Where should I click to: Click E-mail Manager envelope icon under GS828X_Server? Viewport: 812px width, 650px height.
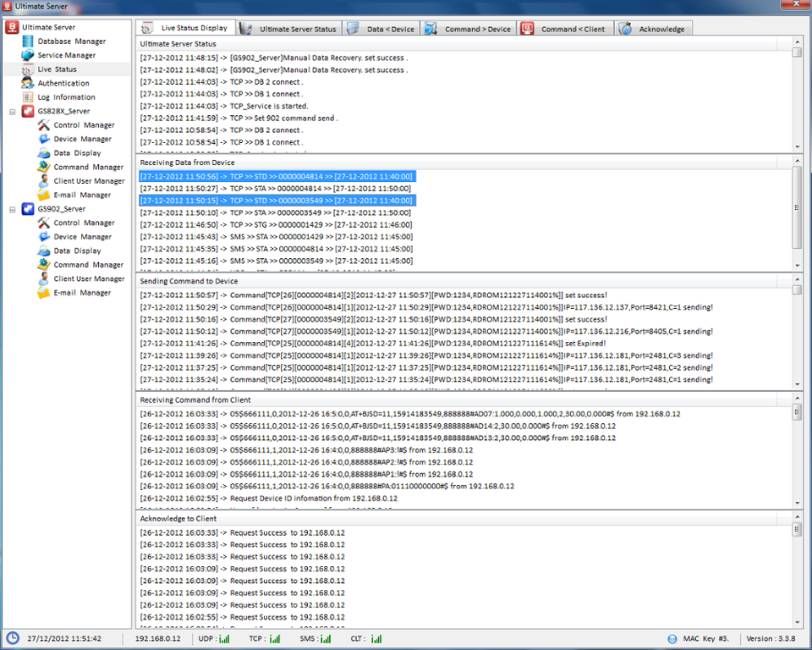tap(45, 195)
